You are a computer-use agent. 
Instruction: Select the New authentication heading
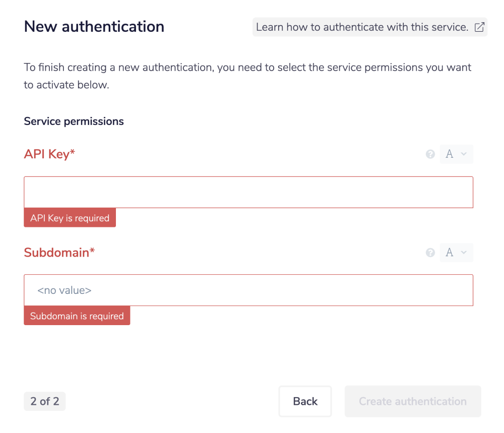coord(94,26)
